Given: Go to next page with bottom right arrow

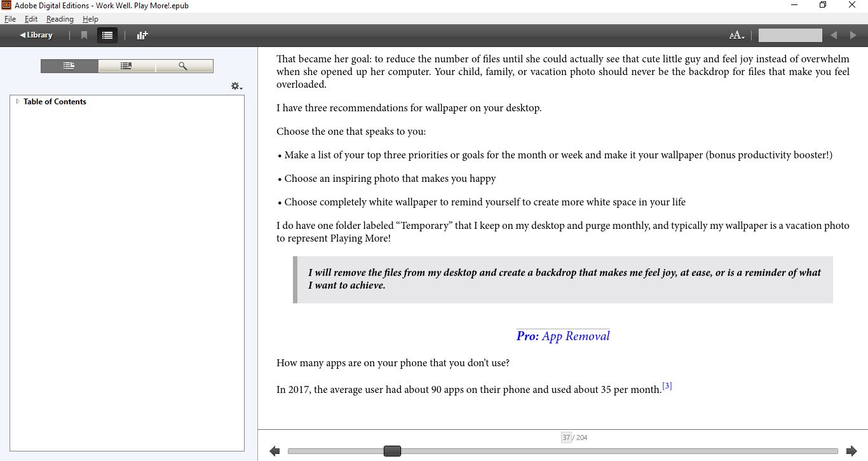Looking at the screenshot, I should click(x=851, y=451).
